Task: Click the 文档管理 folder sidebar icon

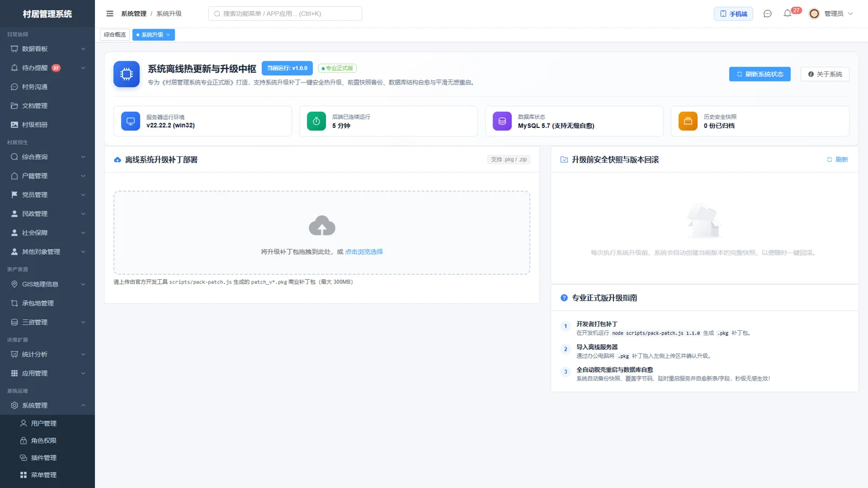Action: click(15, 106)
